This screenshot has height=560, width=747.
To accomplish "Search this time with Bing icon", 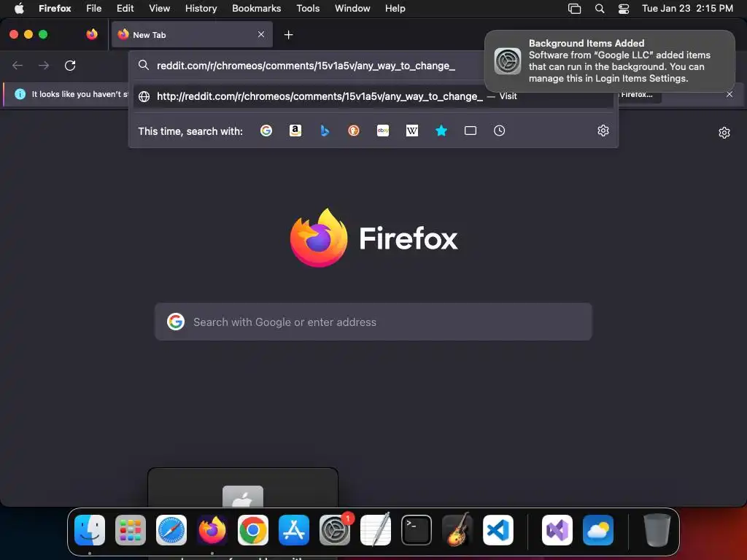I will [x=325, y=131].
